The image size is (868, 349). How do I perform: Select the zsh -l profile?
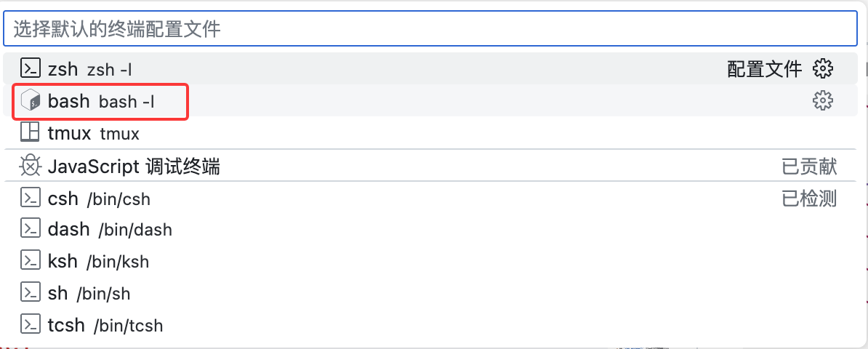click(x=89, y=70)
